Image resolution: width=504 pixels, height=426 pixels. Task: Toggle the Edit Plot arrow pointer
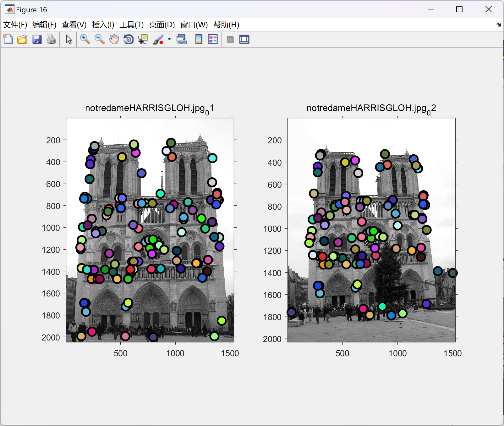point(69,40)
